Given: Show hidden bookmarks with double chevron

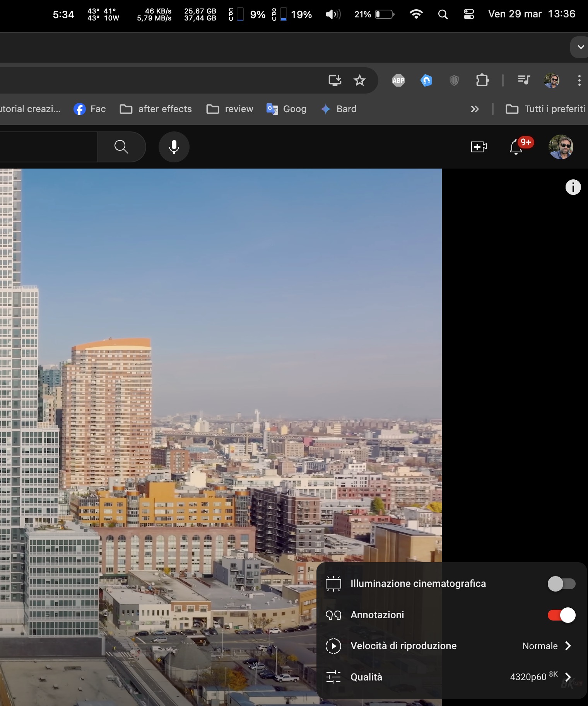Looking at the screenshot, I should point(475,109).
